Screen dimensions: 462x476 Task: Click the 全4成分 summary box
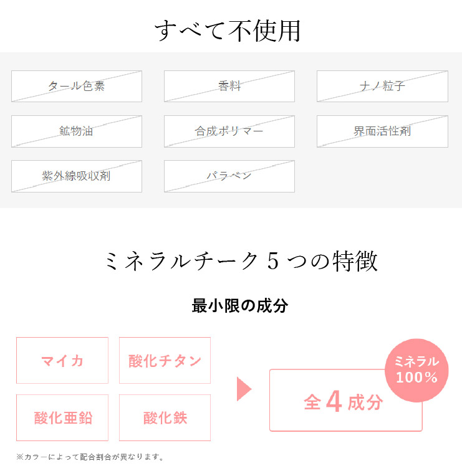click(x=345, y=401)
